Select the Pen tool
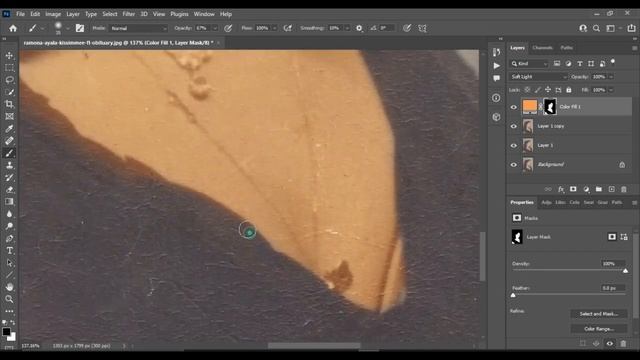This screenshot has height=360, width=640. pos(9,238)
